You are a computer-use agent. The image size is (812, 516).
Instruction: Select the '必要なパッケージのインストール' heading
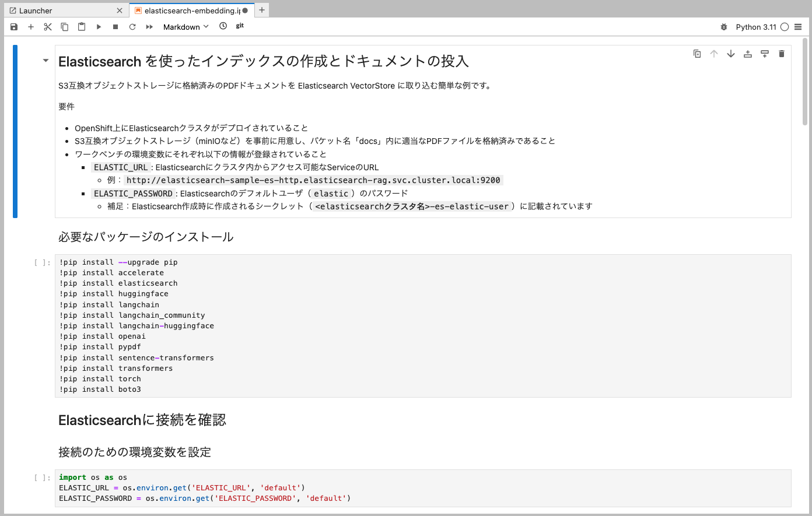[146, 237]
